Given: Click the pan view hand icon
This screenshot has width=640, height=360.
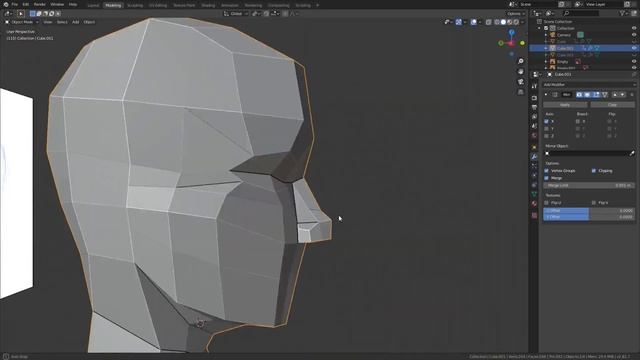Looking at the screenshot, I should (521, 71).
